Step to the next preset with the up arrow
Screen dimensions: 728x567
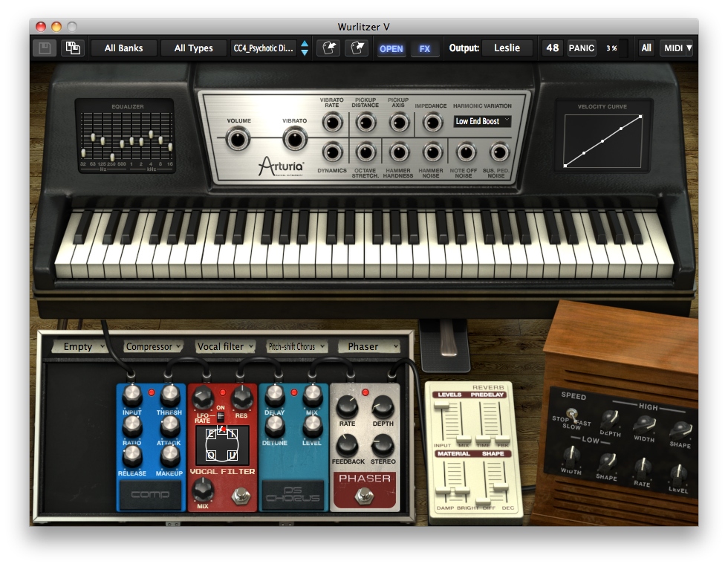304,44
